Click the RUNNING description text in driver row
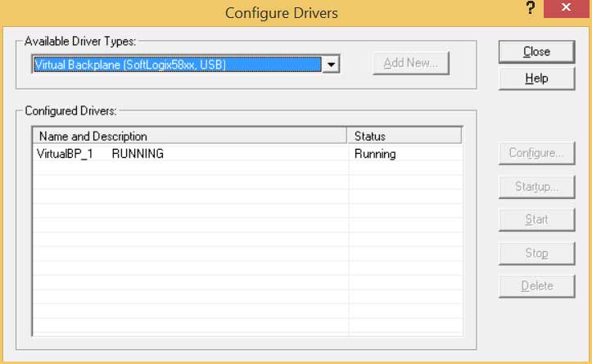The width and height of the screenshot is (592, 364). click(138, 154)
